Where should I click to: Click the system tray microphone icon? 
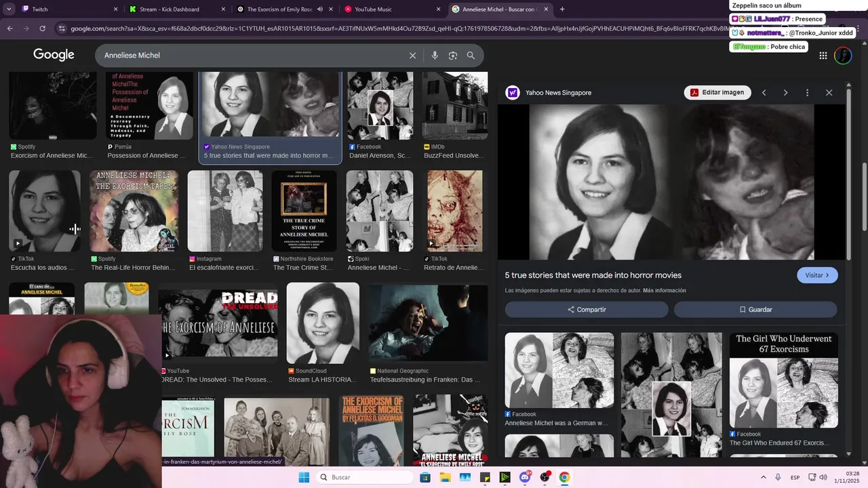(778, 477)
